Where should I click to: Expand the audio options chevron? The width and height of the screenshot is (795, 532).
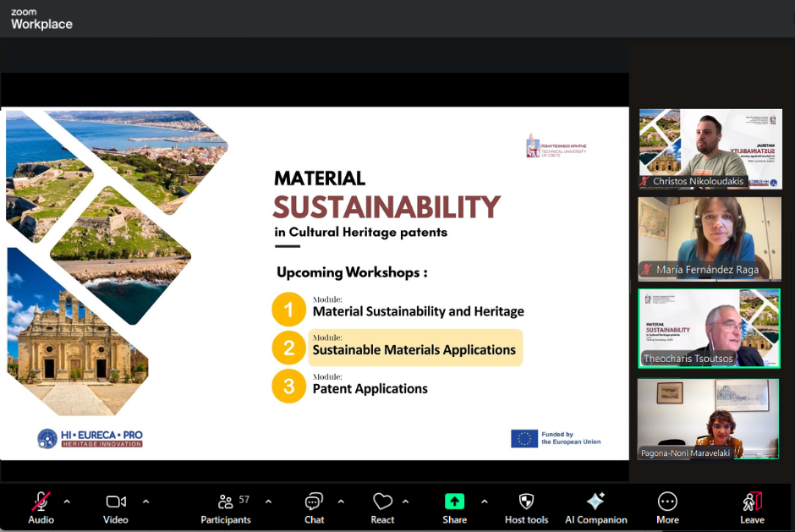coord(67,501)
